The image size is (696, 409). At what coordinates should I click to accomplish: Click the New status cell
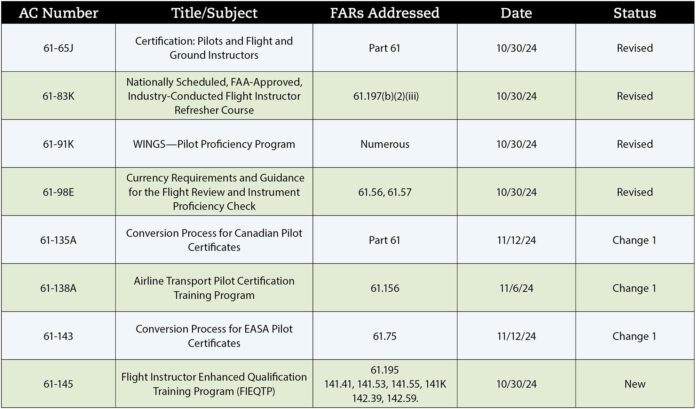click(x=635, y=384)
